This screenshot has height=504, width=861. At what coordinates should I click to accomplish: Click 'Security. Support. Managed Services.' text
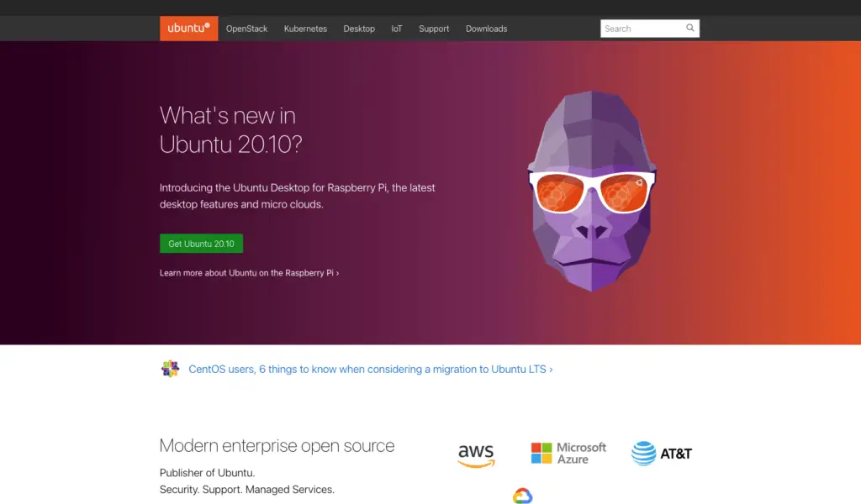247,489
